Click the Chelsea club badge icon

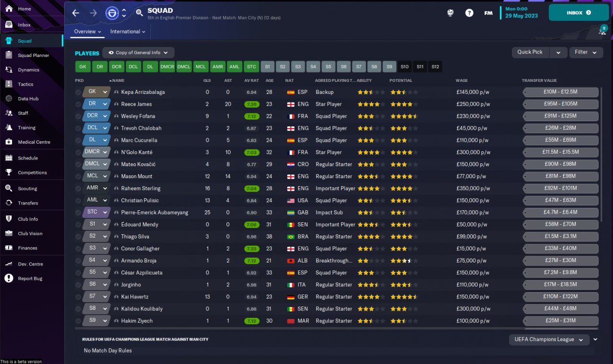coord(112,13)
